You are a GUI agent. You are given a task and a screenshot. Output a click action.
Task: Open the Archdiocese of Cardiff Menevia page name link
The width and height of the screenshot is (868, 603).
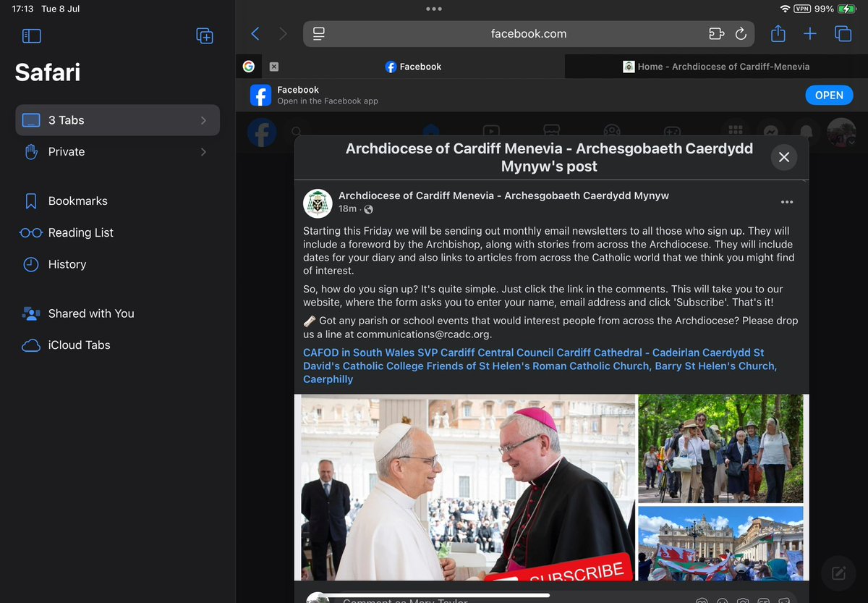click(503, 196)
